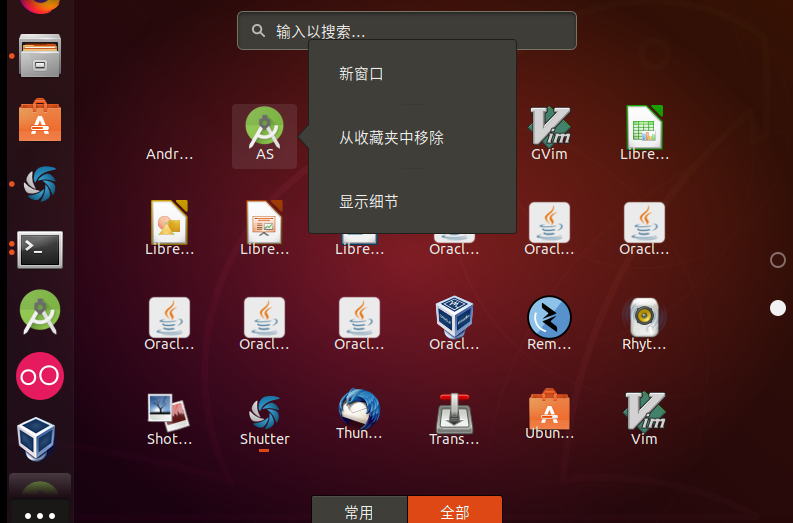This screenshot has height=523, width=793.
Task: Open the pink double-circle app in the dock
Action: click(x=40, y=376)
